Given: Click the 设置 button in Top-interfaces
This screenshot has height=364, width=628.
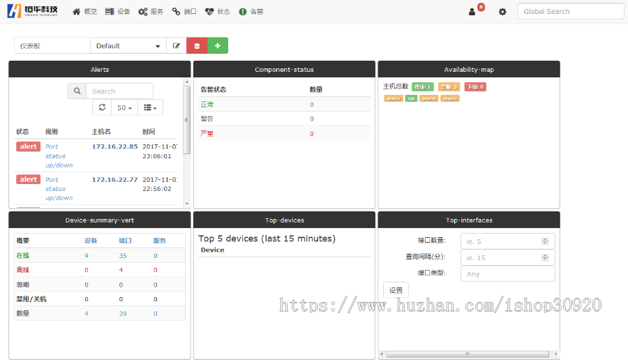Looking at the screenshot, I should pos(396,290).
